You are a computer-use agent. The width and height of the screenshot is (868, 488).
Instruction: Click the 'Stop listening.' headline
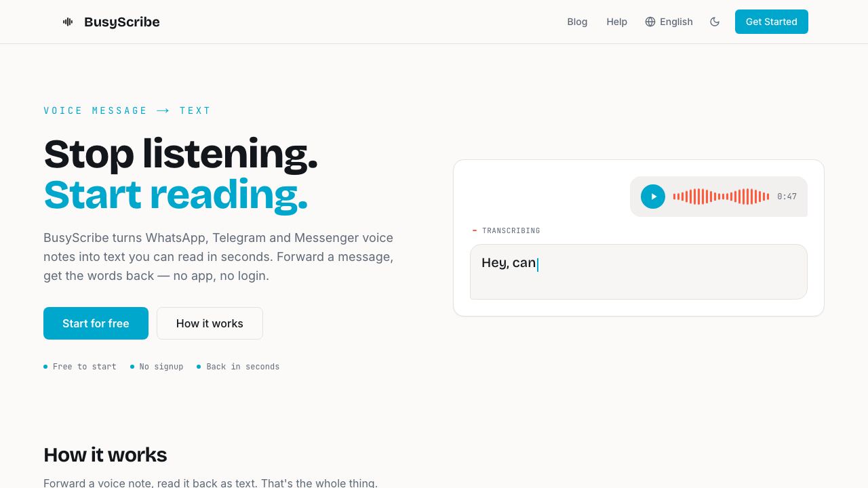click(x=180, y=154)
